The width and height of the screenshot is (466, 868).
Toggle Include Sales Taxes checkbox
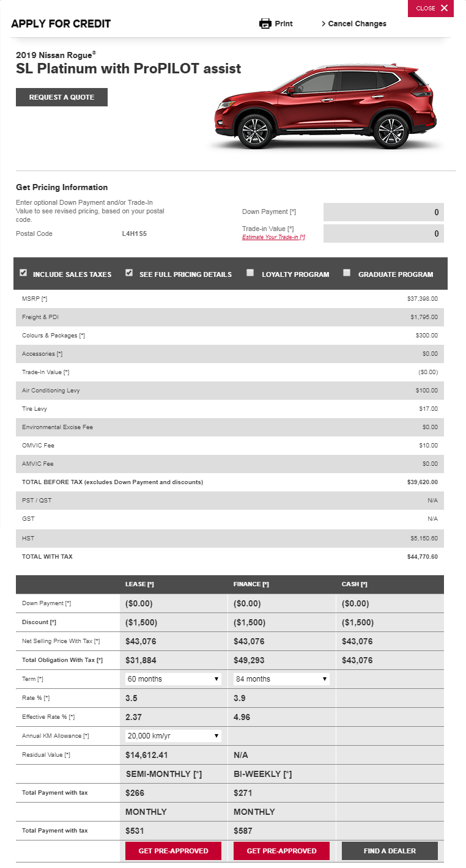[x=23, y=273]
